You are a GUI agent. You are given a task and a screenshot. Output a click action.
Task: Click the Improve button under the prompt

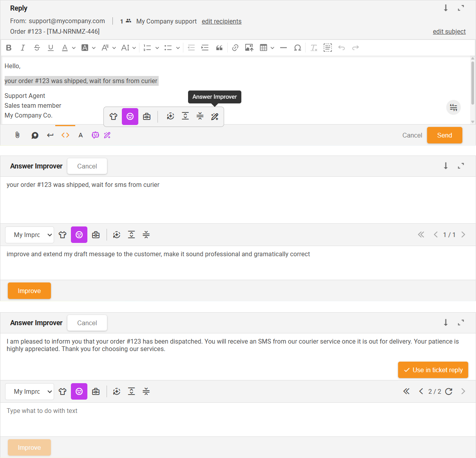[x=29, y=291]
